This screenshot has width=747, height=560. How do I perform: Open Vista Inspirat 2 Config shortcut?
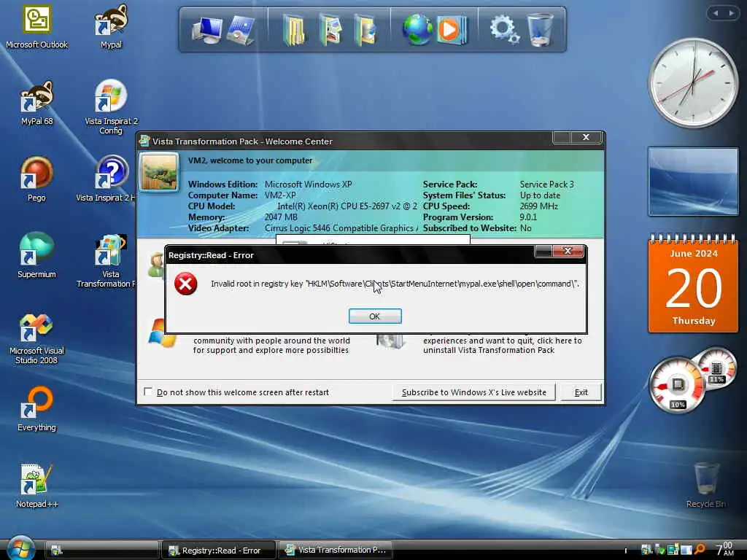click(x=111, y=107)
